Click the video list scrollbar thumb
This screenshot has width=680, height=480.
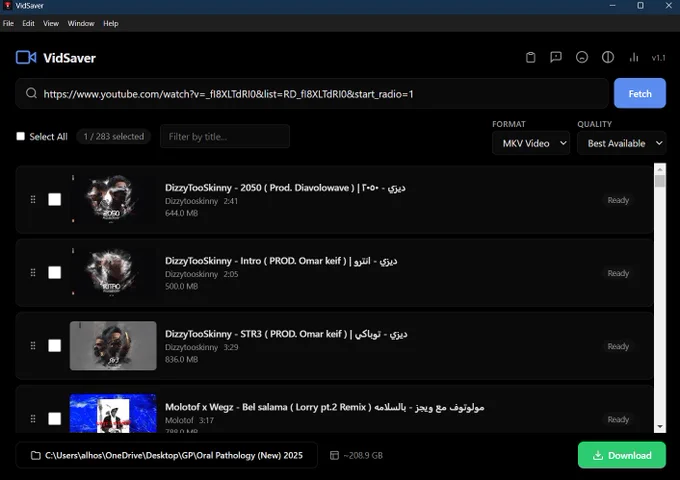pos(660,181)
